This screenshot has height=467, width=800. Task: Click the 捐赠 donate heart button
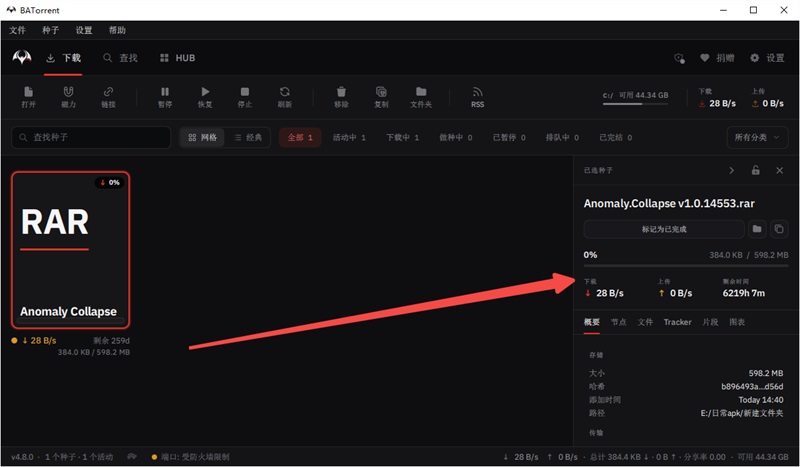coord(717,58)
